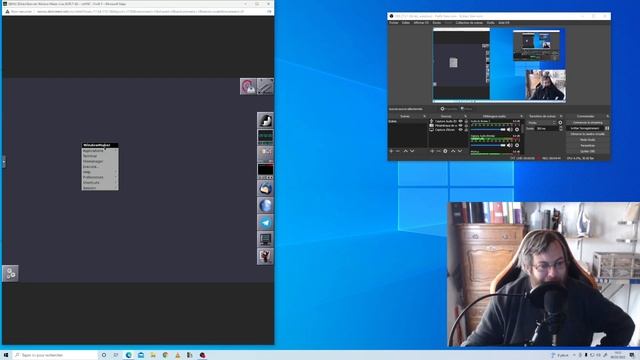640x360 pixels.
Task: Open source properties gear in Sources toolbar
Action: (445, 151)
